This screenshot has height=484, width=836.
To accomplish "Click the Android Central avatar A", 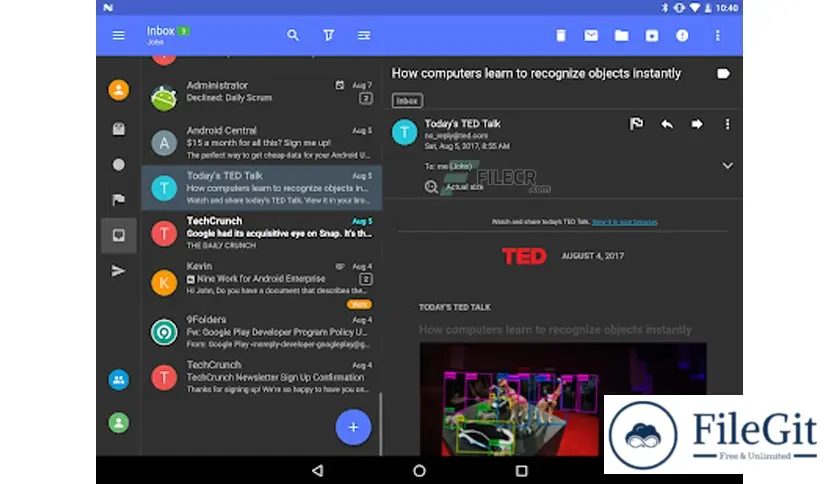I will (164, 143).
